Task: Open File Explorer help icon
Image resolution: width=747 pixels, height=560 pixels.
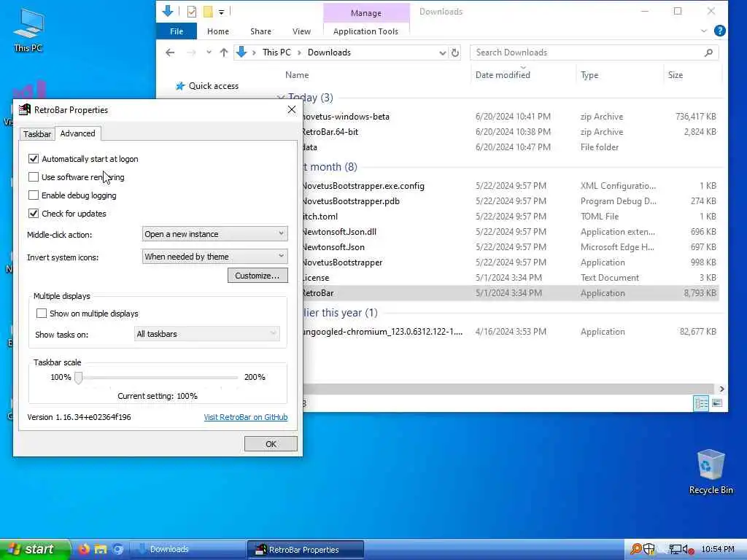Action: pyautogui.click(x=720, y=31)
